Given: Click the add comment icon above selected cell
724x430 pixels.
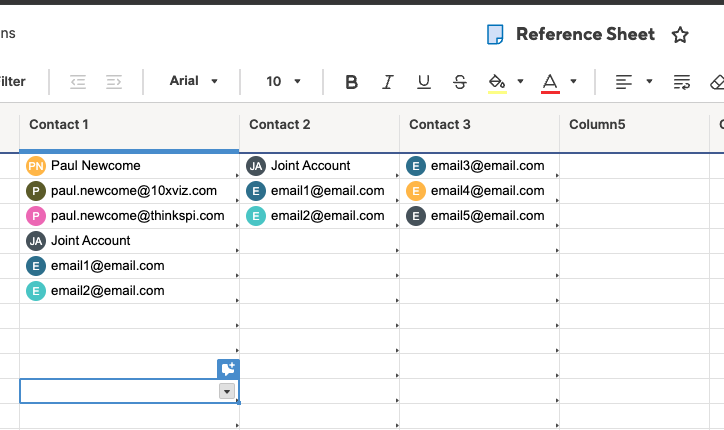Looking at the screenshot, I should pos(228,369).
